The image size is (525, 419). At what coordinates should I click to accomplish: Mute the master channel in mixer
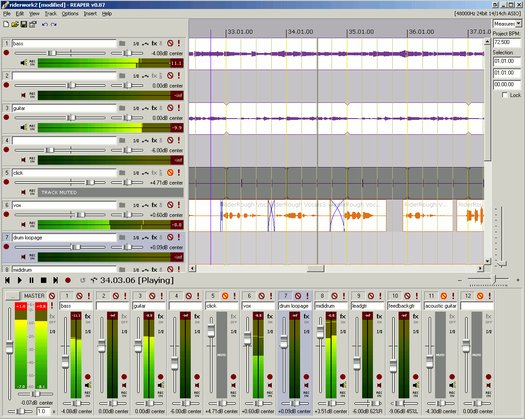point(52,296)
